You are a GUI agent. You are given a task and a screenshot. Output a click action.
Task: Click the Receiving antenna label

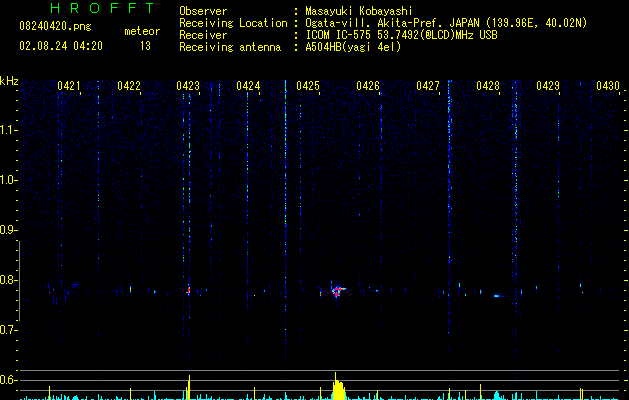230,47
